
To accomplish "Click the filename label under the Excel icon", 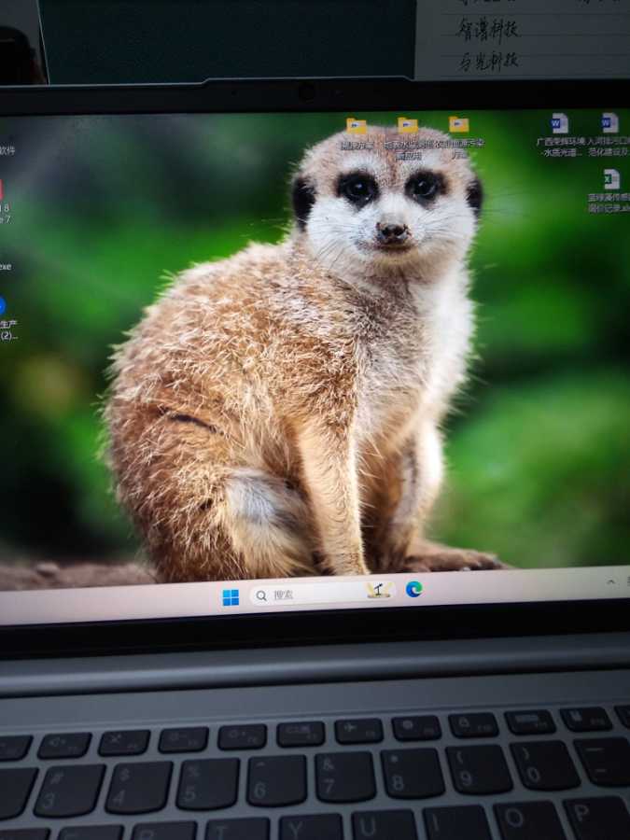I will (609, 203).
